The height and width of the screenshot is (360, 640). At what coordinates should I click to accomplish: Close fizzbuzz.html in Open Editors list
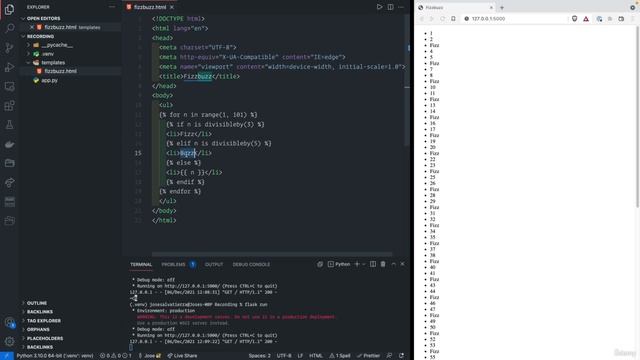click(32, 27)
